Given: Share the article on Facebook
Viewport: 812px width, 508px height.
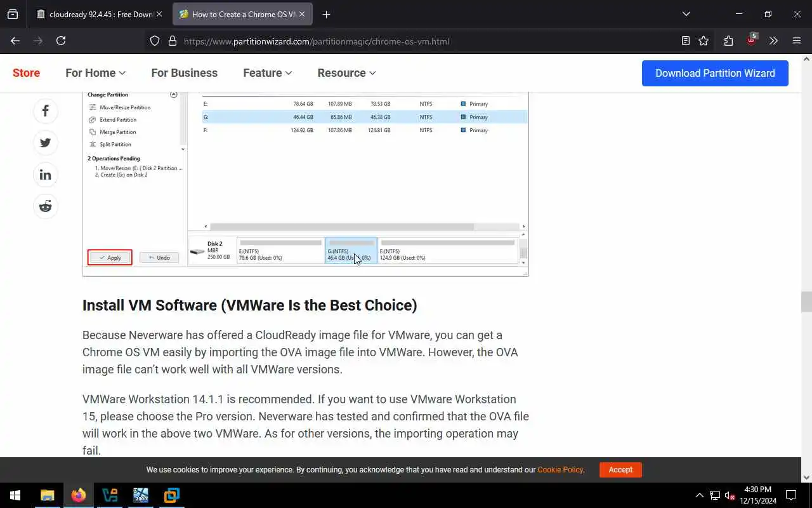Looking at the screenshot, I should tap(46, 111).
